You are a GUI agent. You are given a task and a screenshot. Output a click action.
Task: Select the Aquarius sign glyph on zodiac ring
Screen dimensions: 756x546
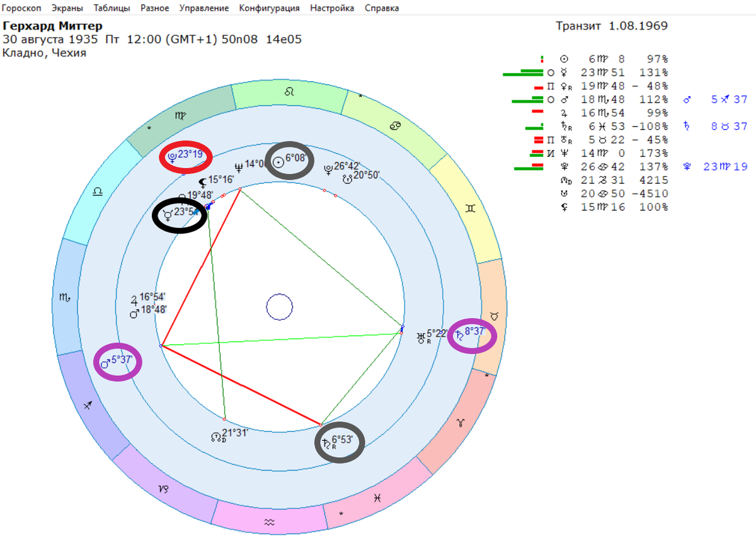click(x=270, y=522)
